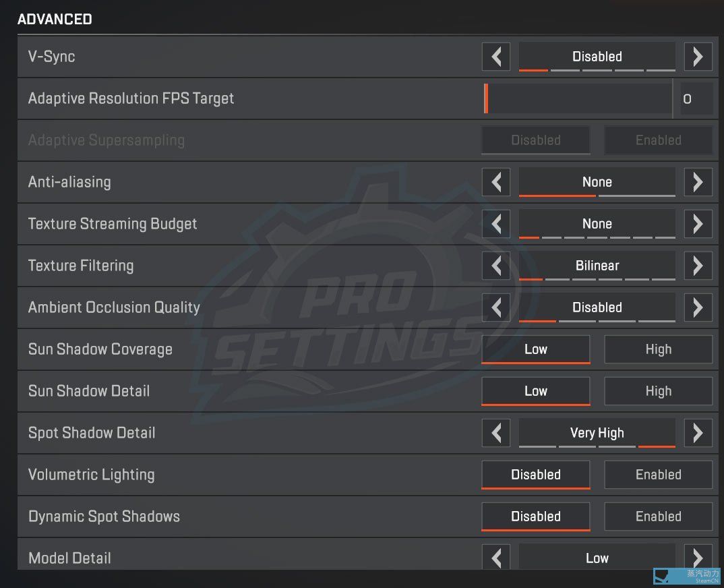
Task: Click Anti-aliasing right arrow
Action: click(x=698, y=182)
